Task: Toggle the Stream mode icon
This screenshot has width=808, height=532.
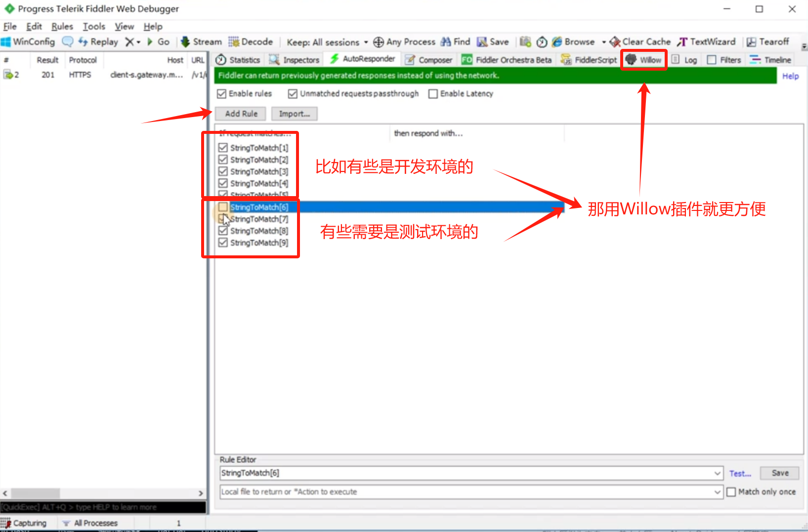Action: (x=185, y=42)
